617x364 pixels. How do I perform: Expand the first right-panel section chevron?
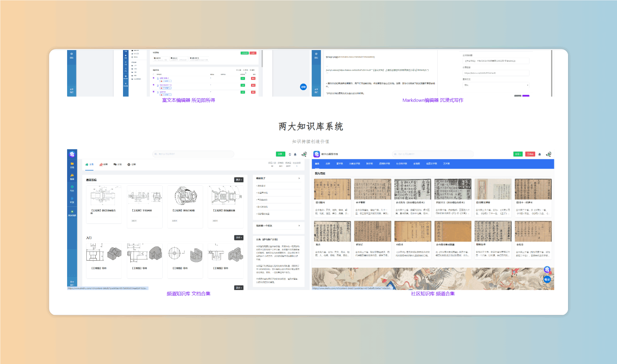[299, 178]
